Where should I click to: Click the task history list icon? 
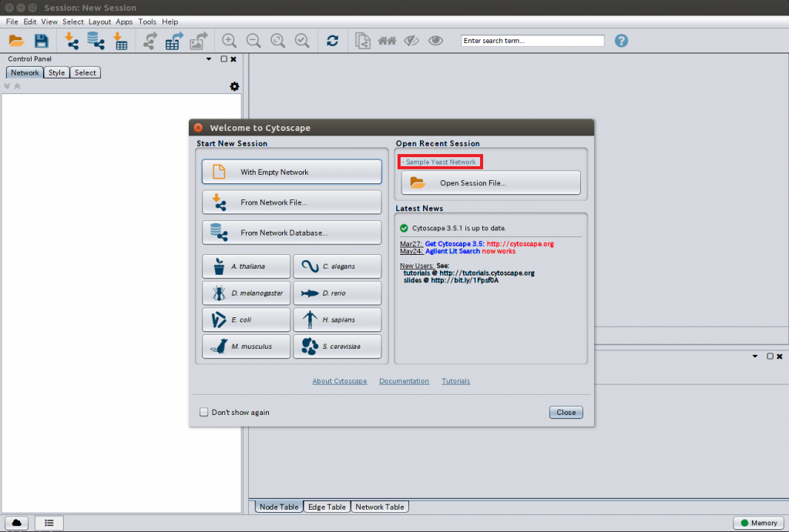coord(49,523)
